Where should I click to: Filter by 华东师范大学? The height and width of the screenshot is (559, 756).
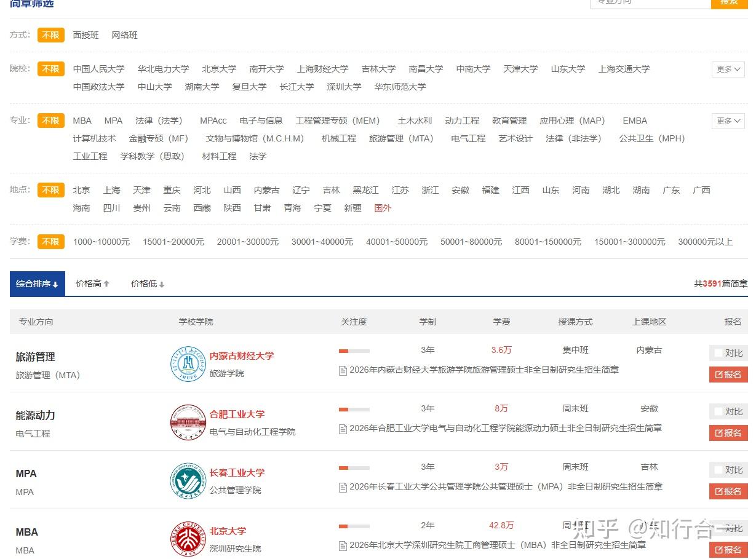tap(400, 87)
